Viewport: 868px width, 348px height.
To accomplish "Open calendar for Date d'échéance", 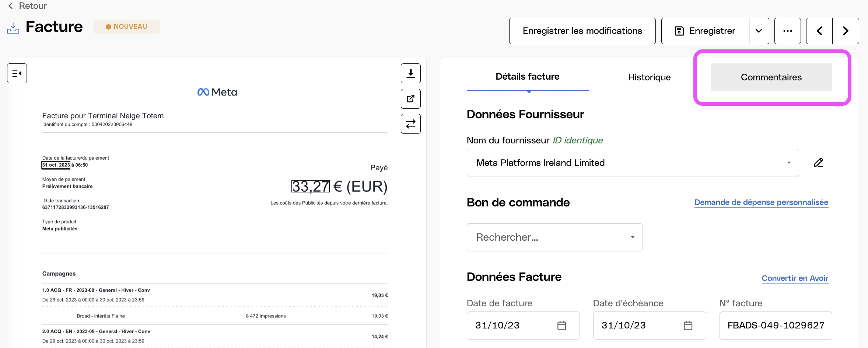I will point(688,326).
